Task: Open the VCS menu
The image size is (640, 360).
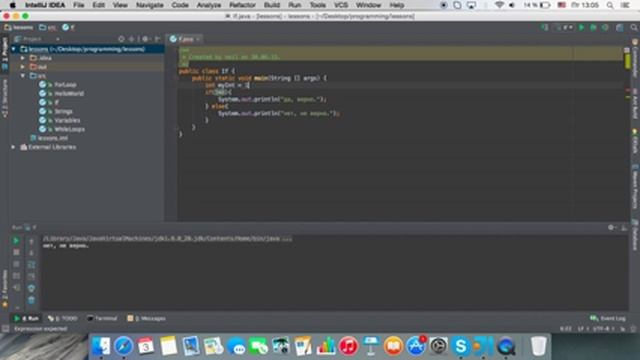Action: click(341, 5)
